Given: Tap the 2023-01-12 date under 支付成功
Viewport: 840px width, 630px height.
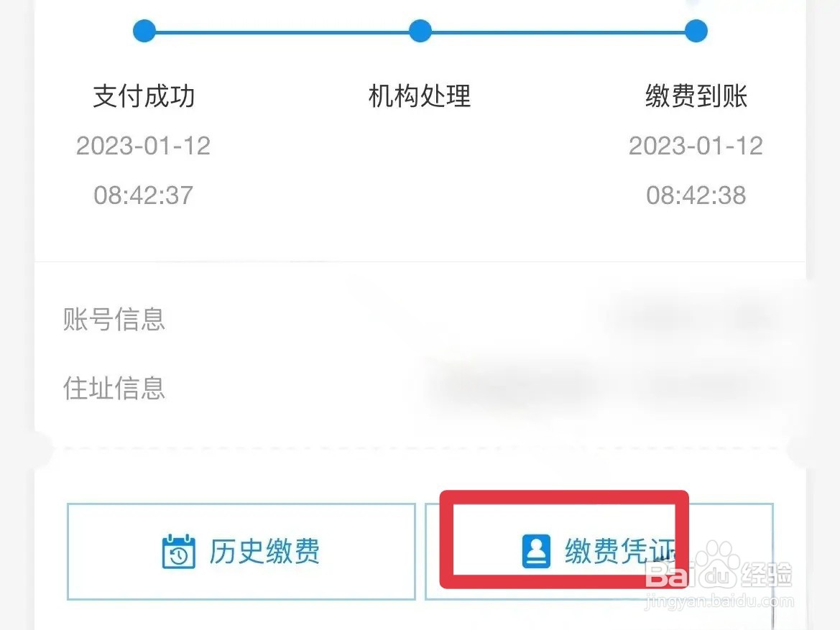Looking at the screenshot, I should 144,146.
